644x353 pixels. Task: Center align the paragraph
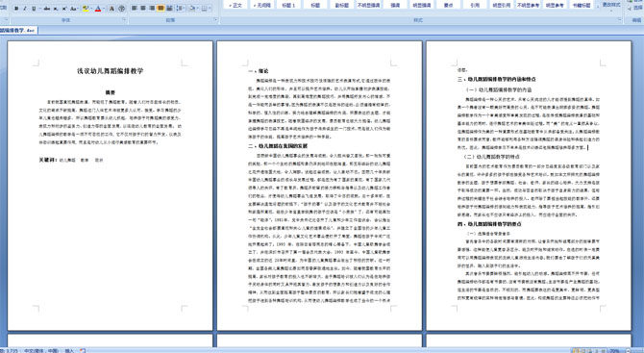pyautogui.click(x=143, y=9)
